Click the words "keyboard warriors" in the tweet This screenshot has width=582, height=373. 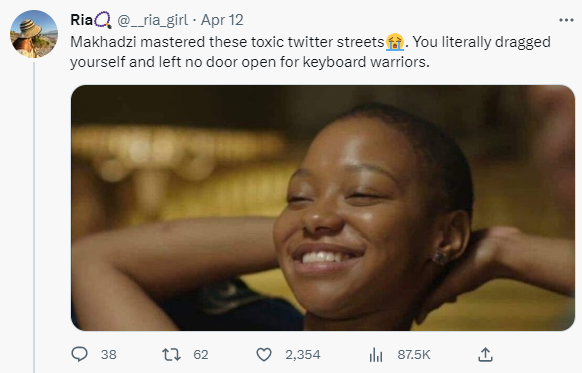click(365, 62)
